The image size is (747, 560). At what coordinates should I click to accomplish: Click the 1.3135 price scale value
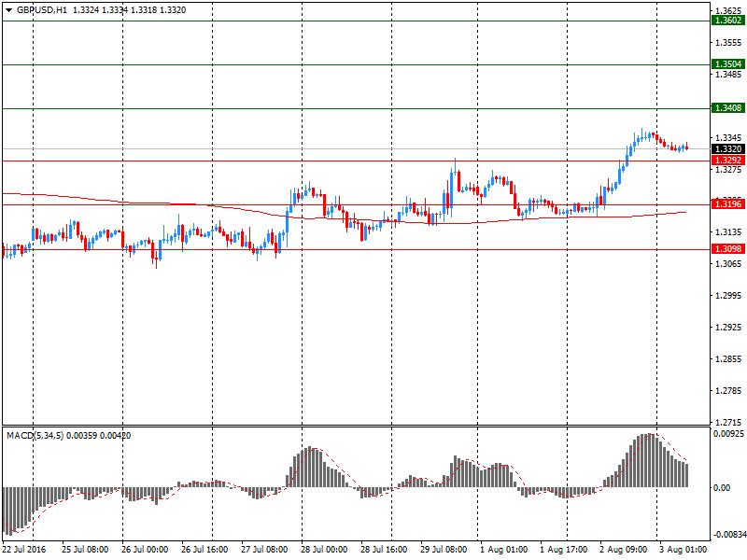click(x=728, y=231)
